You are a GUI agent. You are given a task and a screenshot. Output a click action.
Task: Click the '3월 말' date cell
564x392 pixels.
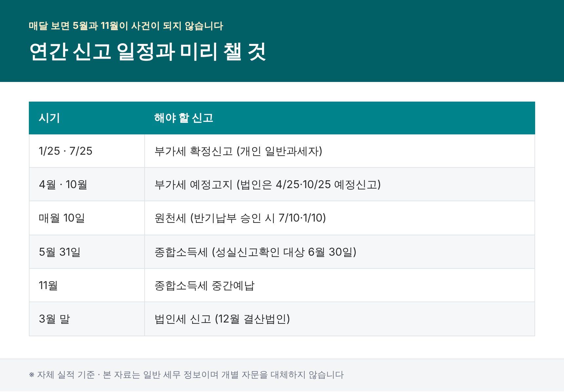pyautogui.click(x=87, y=319)
